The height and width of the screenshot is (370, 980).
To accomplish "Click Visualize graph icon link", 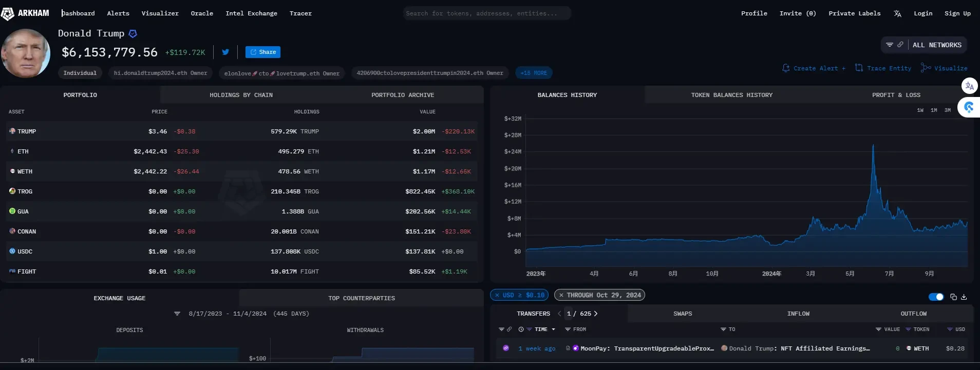I will tap(926, 68).
